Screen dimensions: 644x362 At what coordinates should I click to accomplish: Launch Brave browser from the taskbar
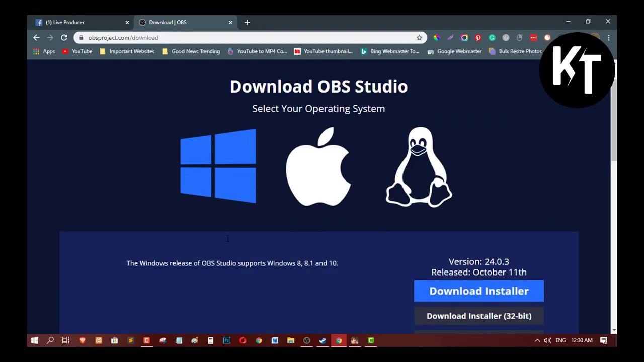(83, 340)
